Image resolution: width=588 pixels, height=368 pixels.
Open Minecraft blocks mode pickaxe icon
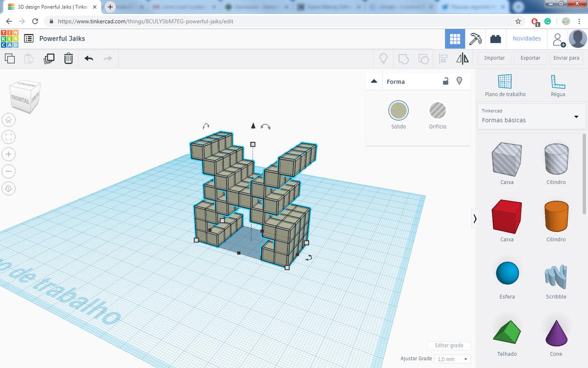click(x=475, y=39)
